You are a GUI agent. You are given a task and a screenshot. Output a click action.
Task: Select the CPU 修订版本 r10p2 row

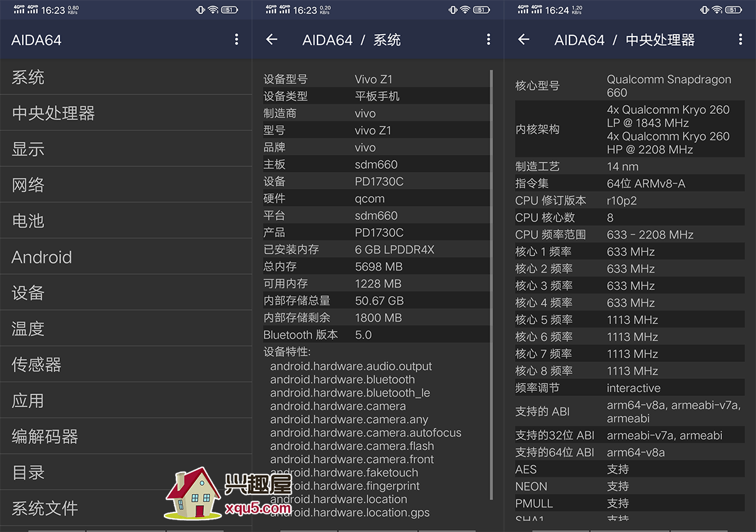click(630, 200)
